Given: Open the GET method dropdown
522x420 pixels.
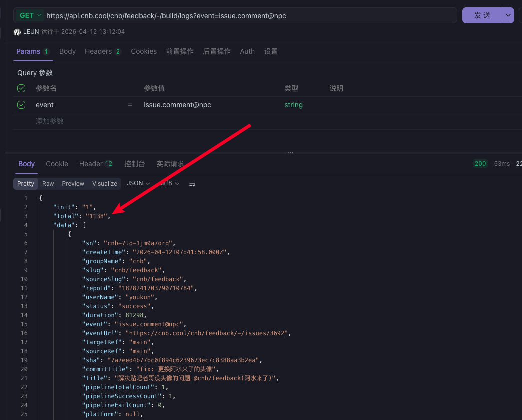Looking at the screenshot, I should pos(29,15).
